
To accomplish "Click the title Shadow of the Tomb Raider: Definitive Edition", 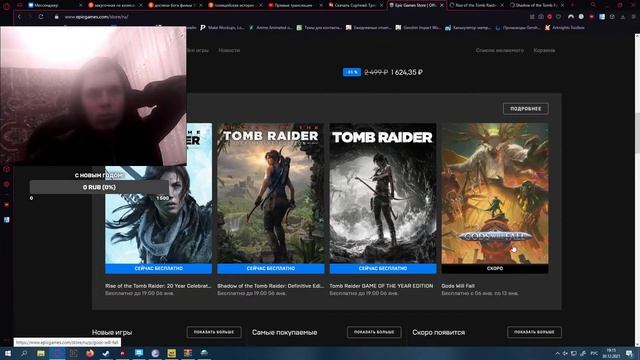I will tap(270, 286).
